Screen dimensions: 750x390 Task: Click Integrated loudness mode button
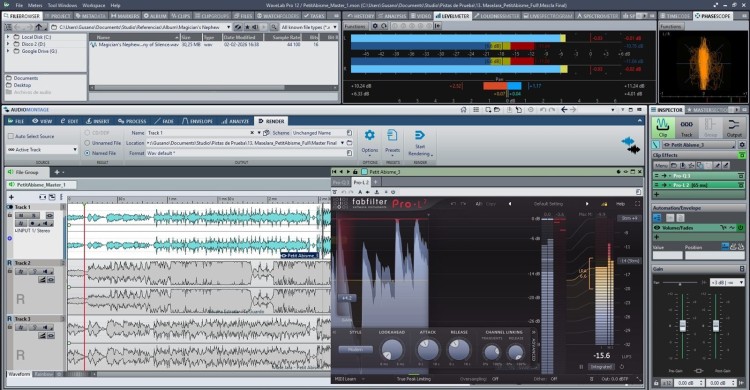click(601, 367)
